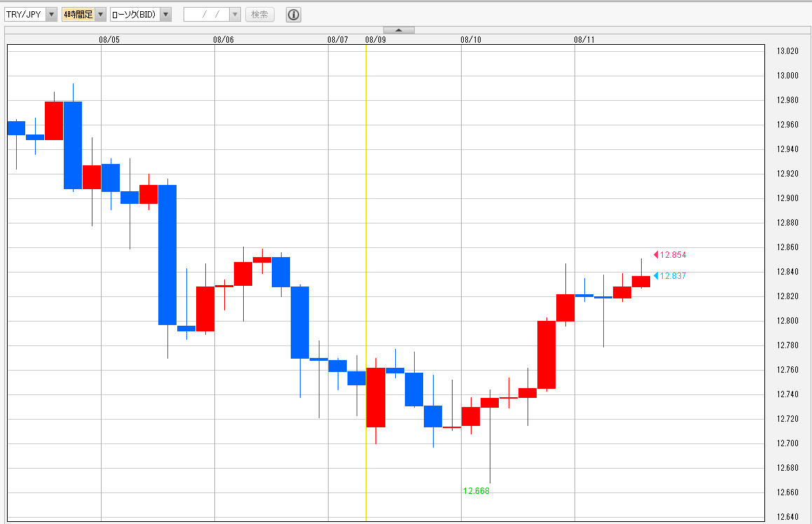This screenshot has width=812, height=524.
Task: Click the 12.700 price axis value
Action: pyautogui.click(x=787, y=443)
